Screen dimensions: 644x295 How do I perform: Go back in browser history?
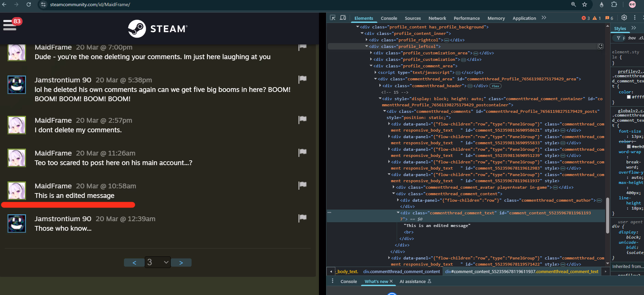pos(4,4)
